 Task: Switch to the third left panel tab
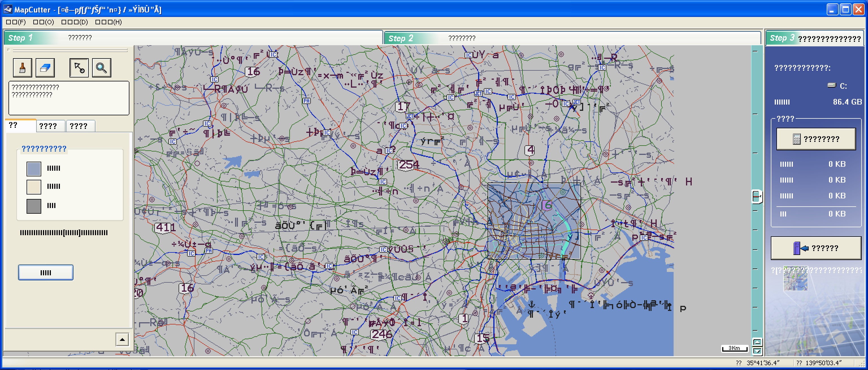(81, 126)
